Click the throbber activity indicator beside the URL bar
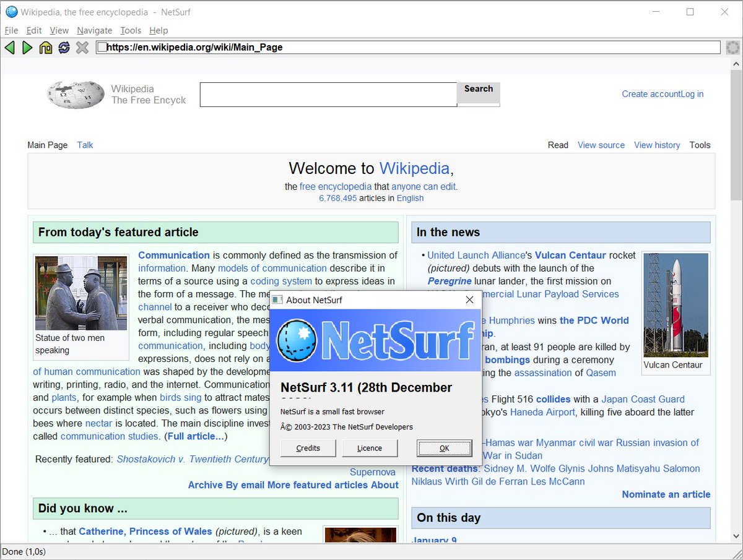The height and width of the screenshot is (560, 743). coord(732,47)
